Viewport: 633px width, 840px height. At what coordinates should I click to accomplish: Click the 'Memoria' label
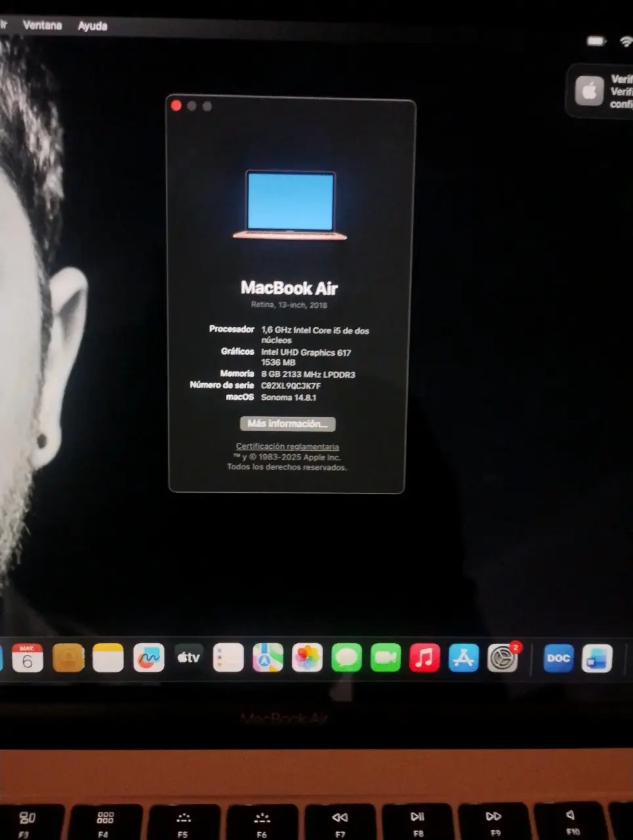click(x=237, y=374)
